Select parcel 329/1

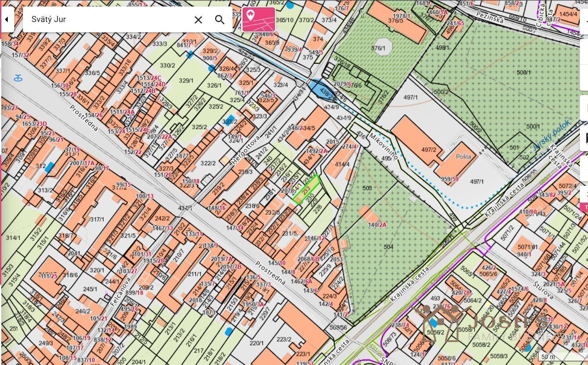pos(186,80)
